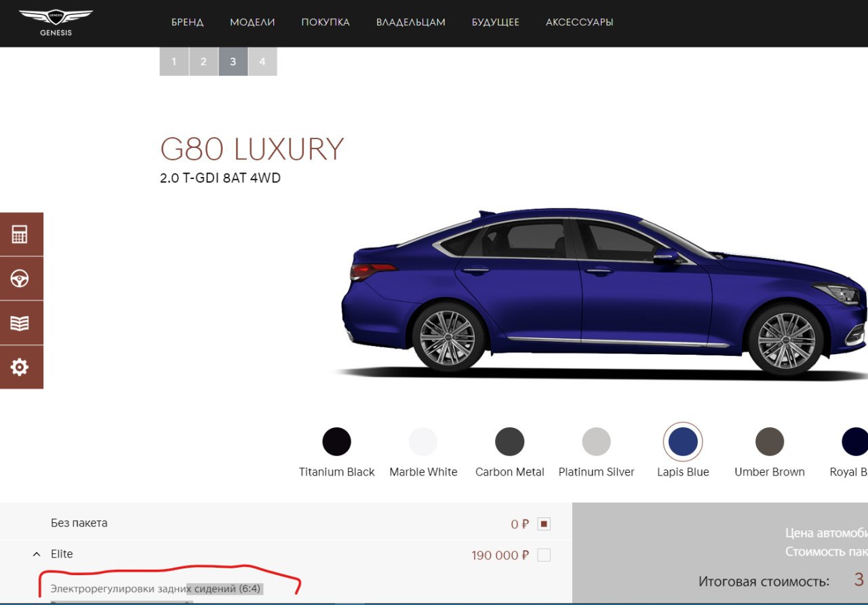Go to configurator step 4
868x605 pixels.
(x=262, y=62)
